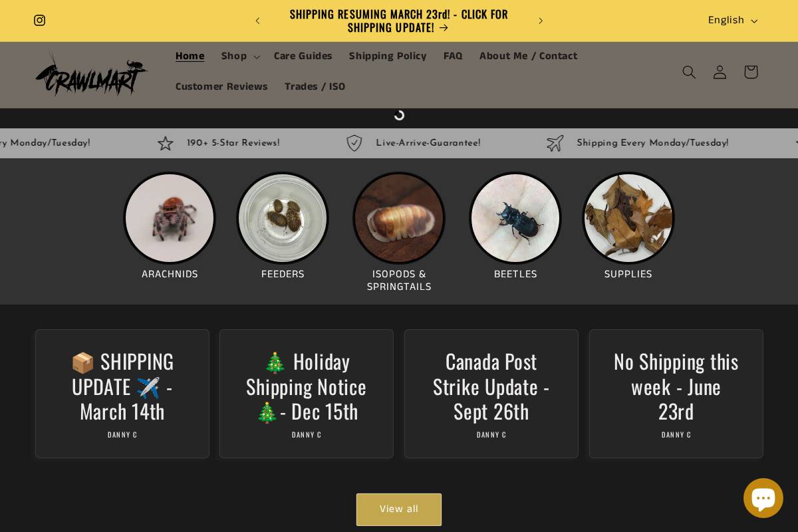This screenshot has width=798, height=532.
Task: Click the Crawlmart logo
Action: (x=91, y=74)
